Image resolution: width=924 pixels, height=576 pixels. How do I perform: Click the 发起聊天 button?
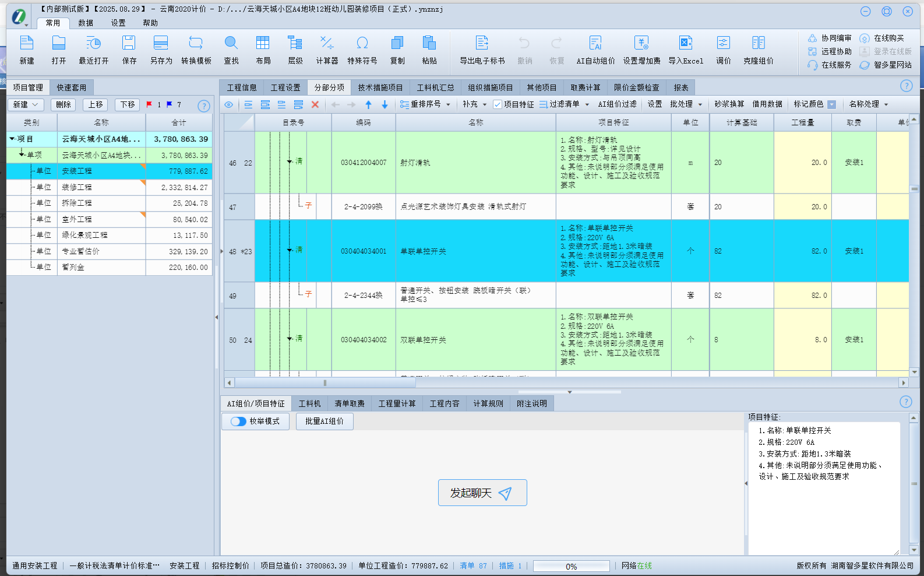click(x=482, y=493)
